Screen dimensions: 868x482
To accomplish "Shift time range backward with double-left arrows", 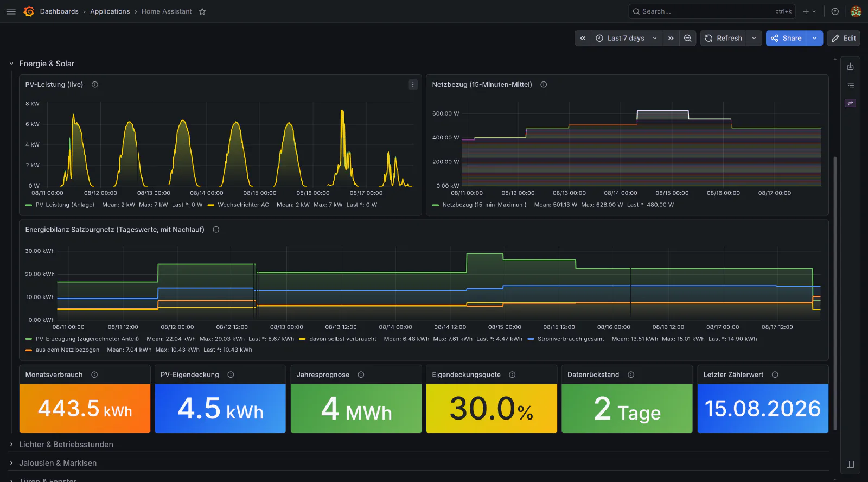I will point(583,38).
